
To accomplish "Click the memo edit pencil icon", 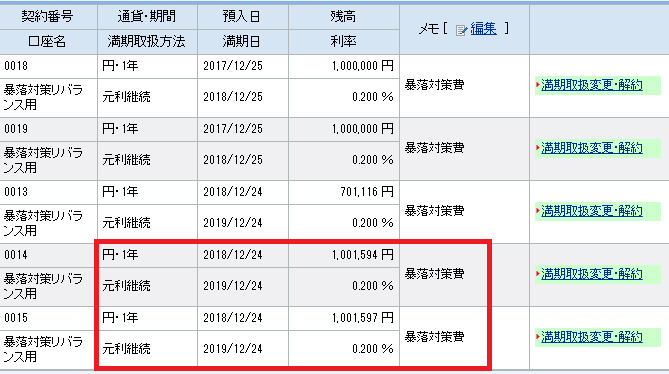I will [461, 30].
